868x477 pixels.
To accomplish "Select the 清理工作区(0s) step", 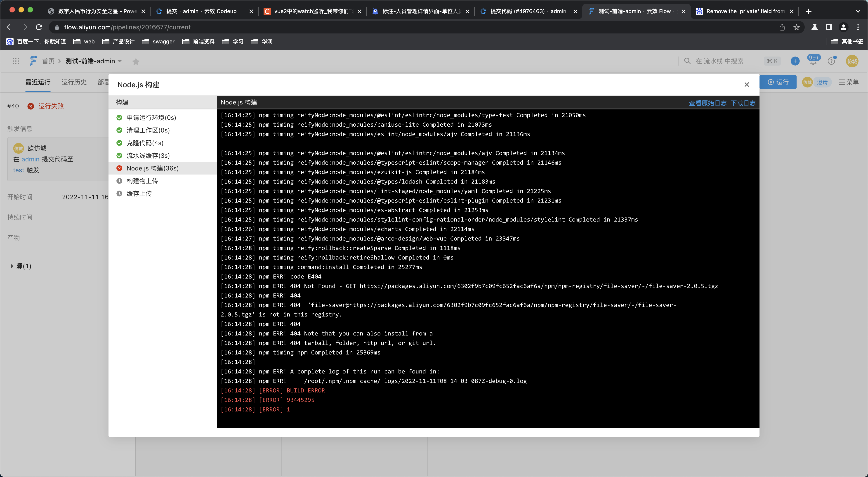I will pos(163,130).
